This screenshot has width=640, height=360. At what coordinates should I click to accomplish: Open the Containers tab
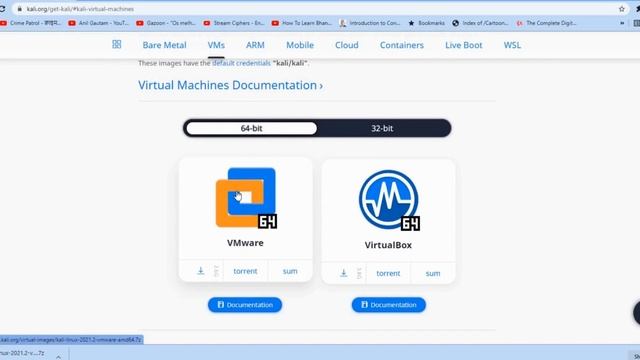click(x=402, y=45)
